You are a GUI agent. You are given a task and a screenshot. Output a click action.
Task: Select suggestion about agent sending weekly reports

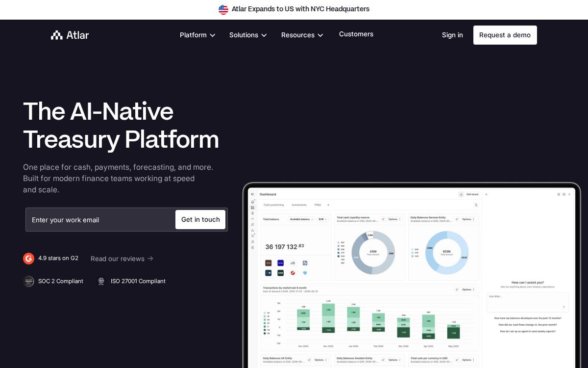pyautogui.click(x=528, y=331)
